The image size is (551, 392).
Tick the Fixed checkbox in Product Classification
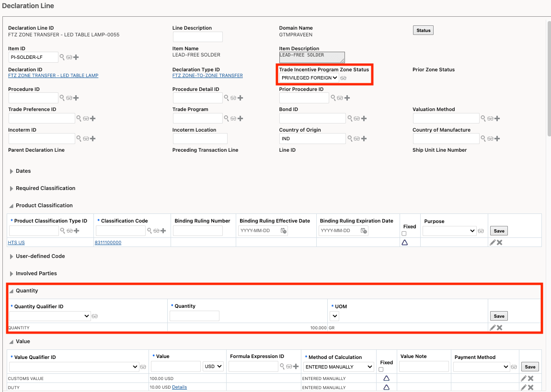click(x=404, y=234)
